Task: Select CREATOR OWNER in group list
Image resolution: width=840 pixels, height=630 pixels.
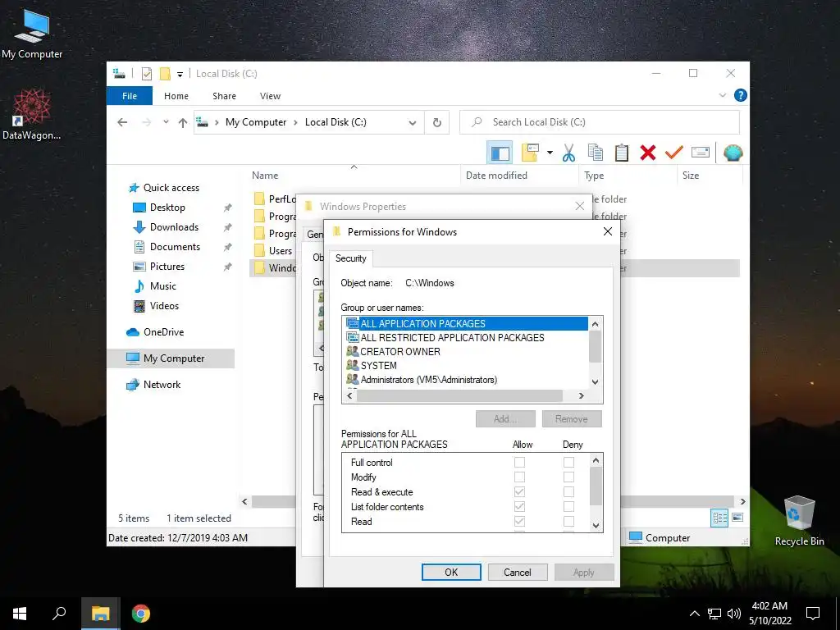Action: (x=400, y=351)
